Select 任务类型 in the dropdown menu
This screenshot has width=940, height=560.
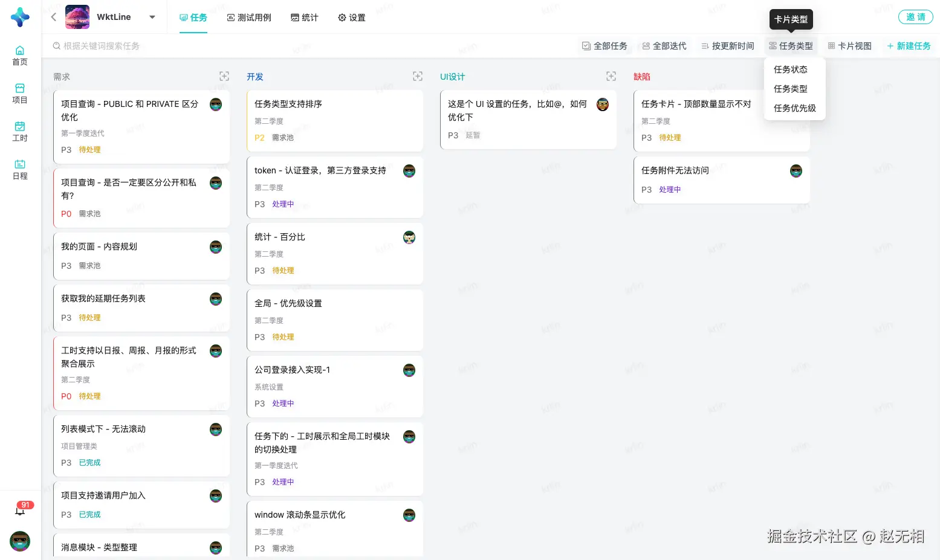(794, 89)
